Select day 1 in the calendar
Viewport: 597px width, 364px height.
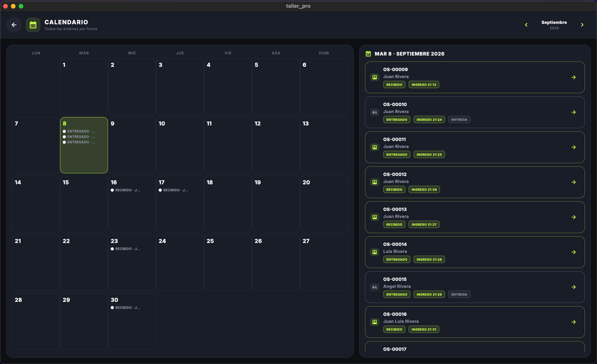tap(84, 87)
